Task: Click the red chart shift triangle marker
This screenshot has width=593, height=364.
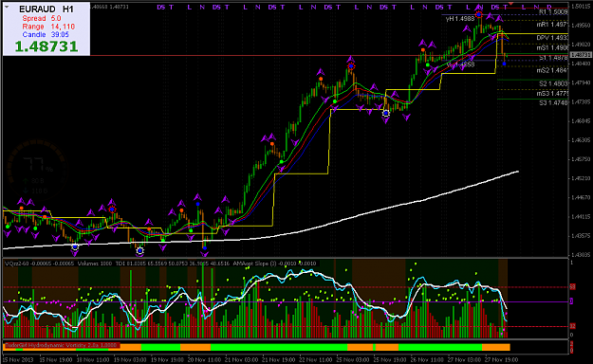Action: pos(511,4)
